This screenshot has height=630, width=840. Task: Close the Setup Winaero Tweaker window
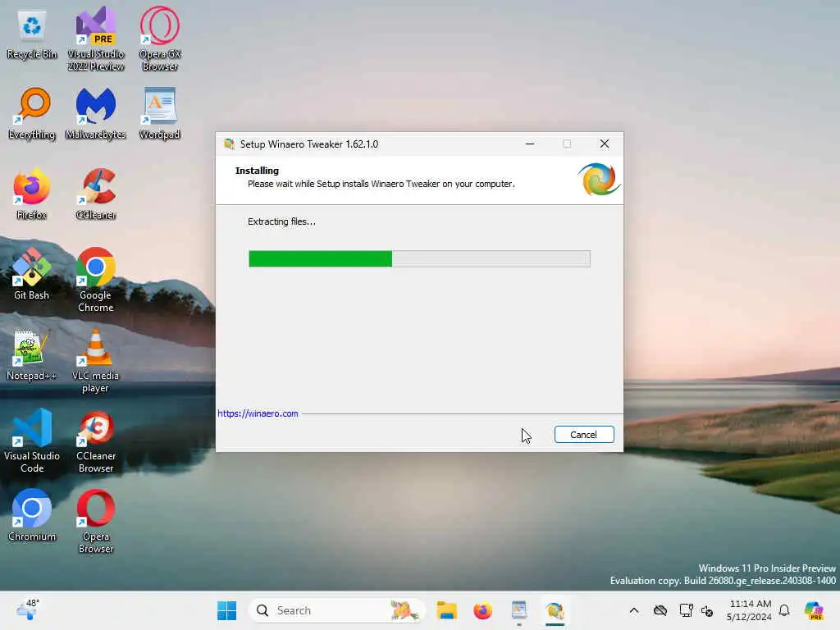point(605,144)
